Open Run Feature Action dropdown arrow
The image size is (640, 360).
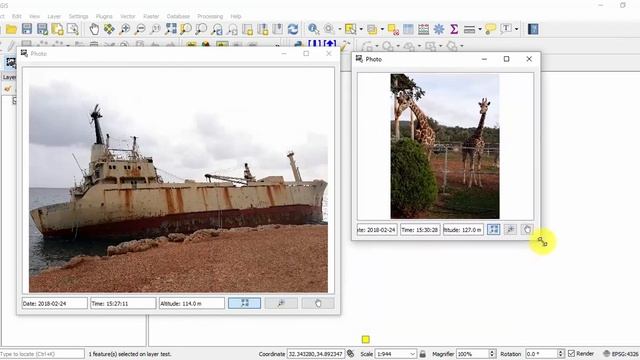coord(339,29)
